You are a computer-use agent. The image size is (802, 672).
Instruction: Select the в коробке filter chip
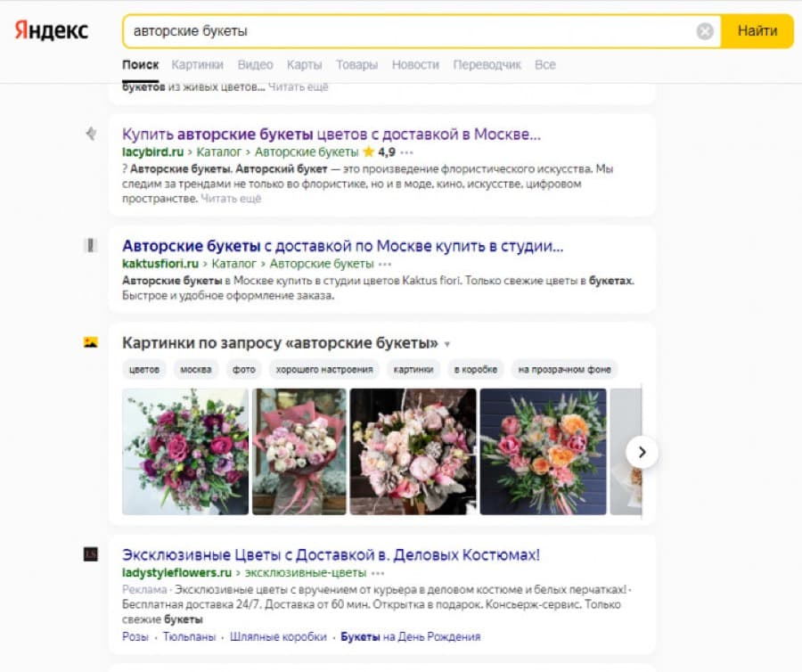tap(475, 369)
